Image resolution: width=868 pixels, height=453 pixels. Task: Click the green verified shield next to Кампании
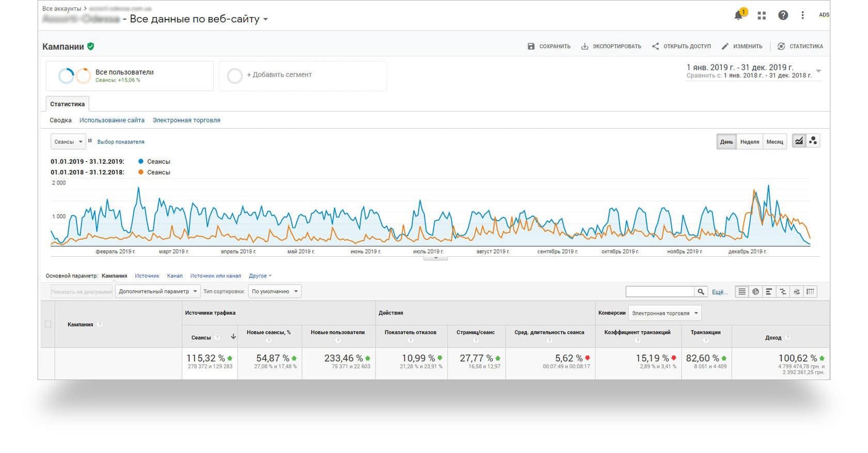91,46
